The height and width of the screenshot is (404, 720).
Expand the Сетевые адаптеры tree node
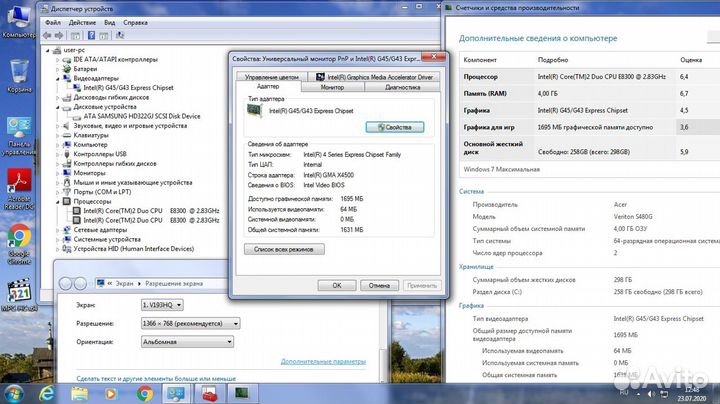tap(58, 230)
